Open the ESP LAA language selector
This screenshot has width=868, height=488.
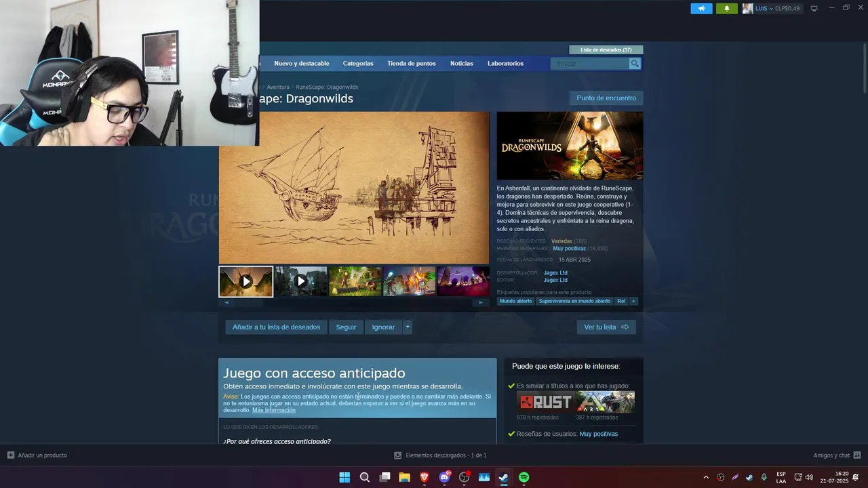[x=781, y=477]
